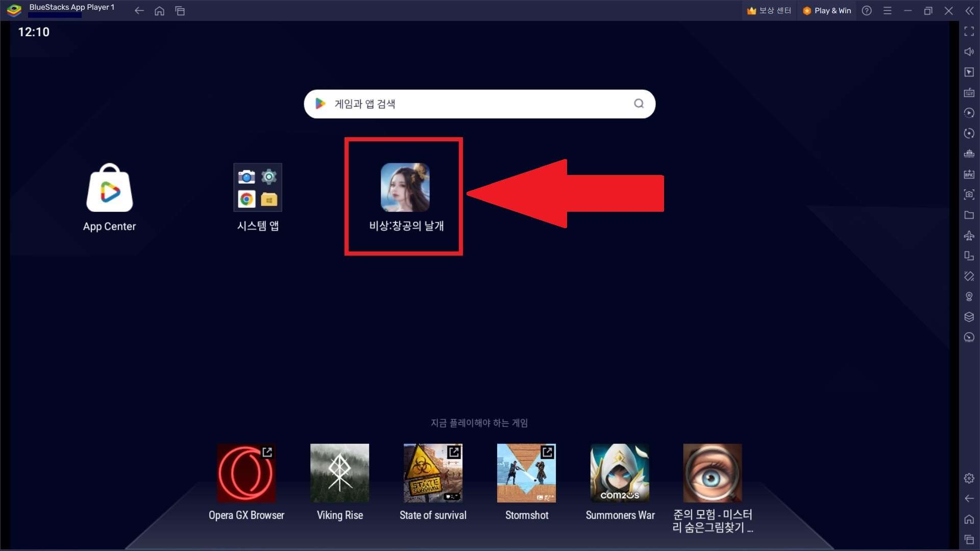The height and width of the screenshot is (551, 980).
Task: Click the home icon in title bar
Action: click(159, 11)
